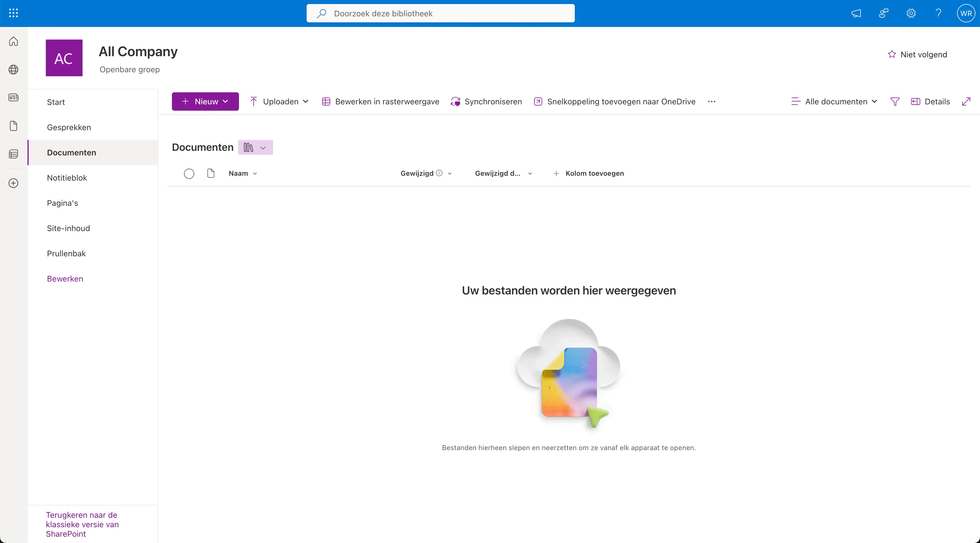This screenshot has height=543, width=980.
Task: Open Terugkeren naar de klassieke versie link
Action: [82, 524]
